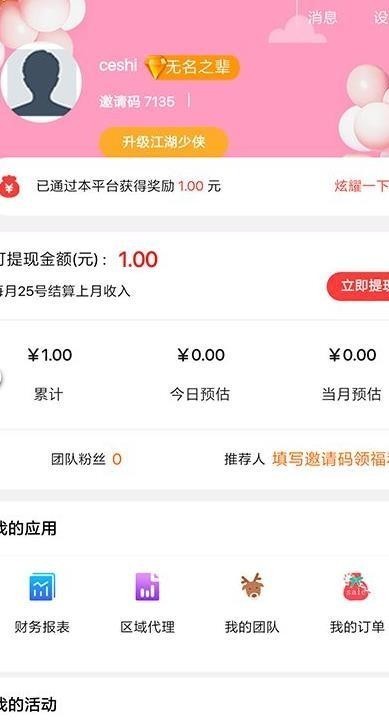Tap the ceshi username
389x721 pixels.
click(118, 65)
